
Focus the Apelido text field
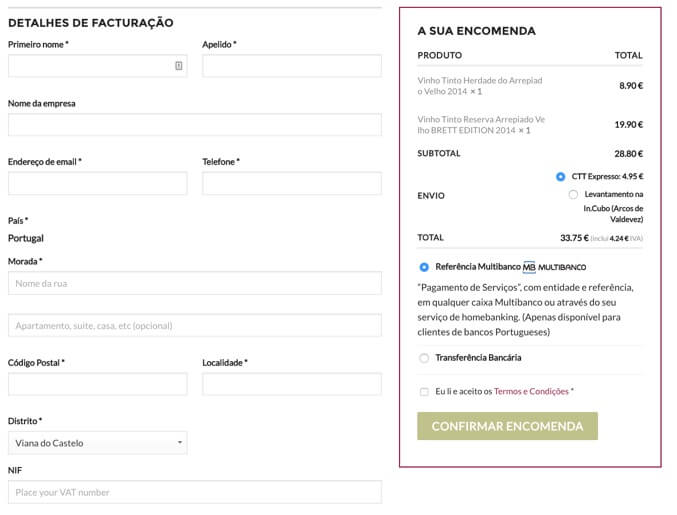(291, 66)
